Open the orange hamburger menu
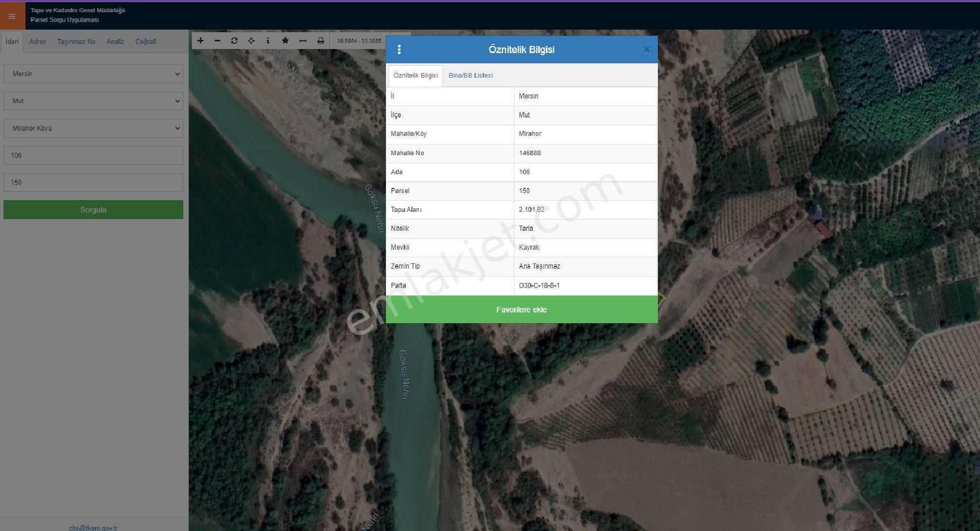Viewport: 980px width, 531px height. point(12,16)
